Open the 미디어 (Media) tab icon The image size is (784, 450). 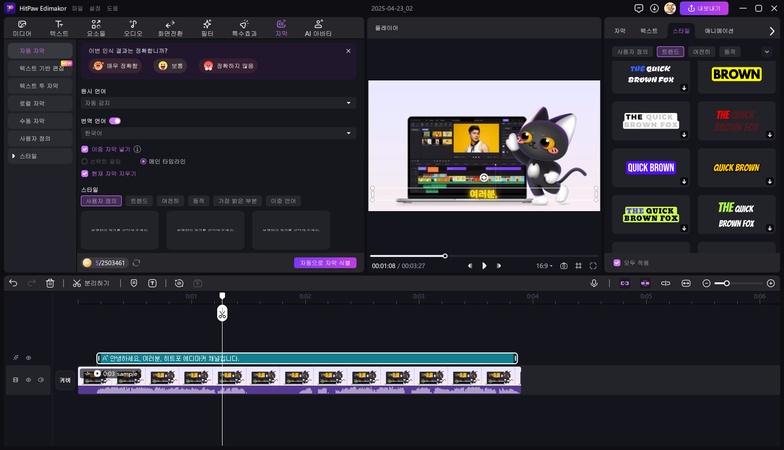pos(21,26)
